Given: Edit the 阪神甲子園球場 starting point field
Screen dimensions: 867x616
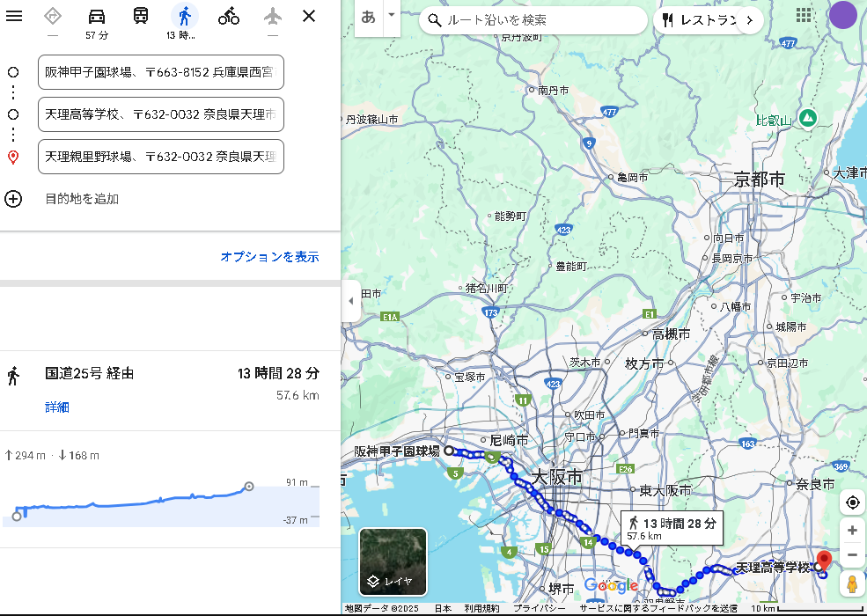Looking at the screenshot, I should 161,72.
